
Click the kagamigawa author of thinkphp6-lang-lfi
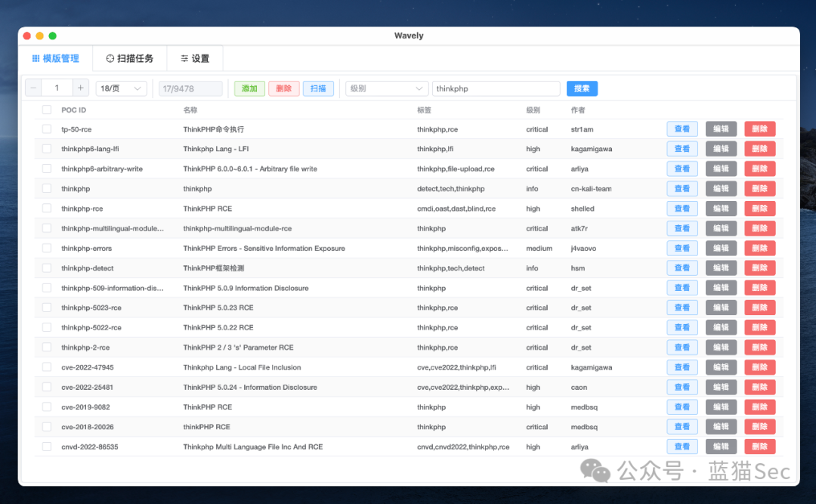click(591, 149)
